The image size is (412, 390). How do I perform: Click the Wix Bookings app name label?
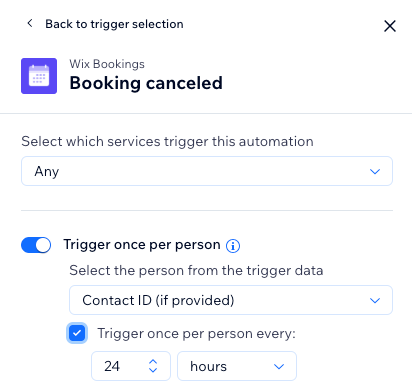tap(107, 64)
